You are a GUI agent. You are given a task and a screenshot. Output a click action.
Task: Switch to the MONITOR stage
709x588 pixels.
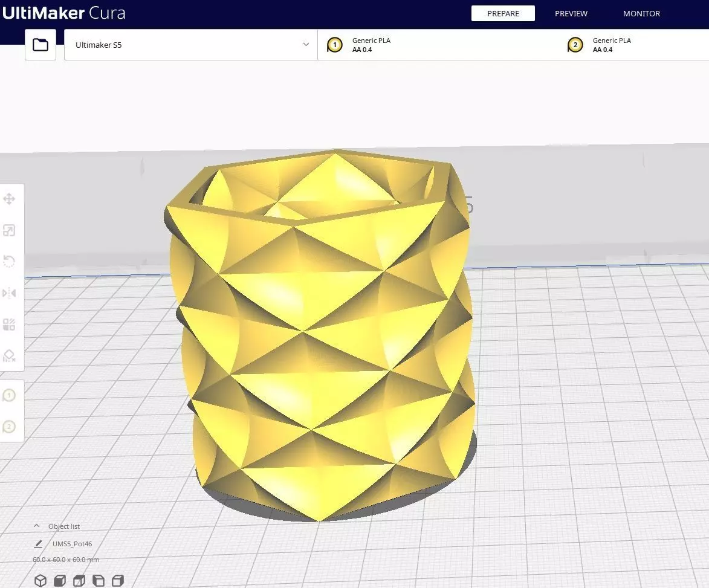pyautogui.click(x=641, y=13)
